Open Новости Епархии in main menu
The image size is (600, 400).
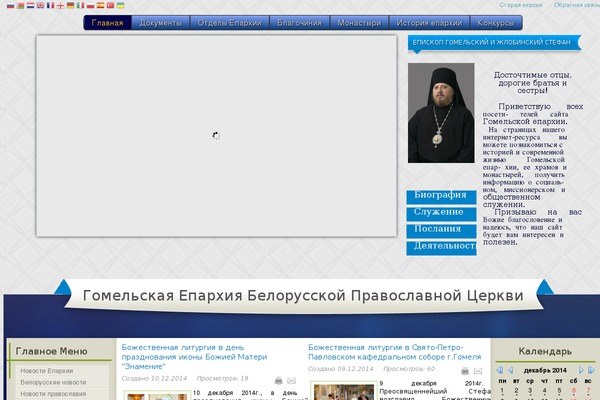[x=47, y=371]
